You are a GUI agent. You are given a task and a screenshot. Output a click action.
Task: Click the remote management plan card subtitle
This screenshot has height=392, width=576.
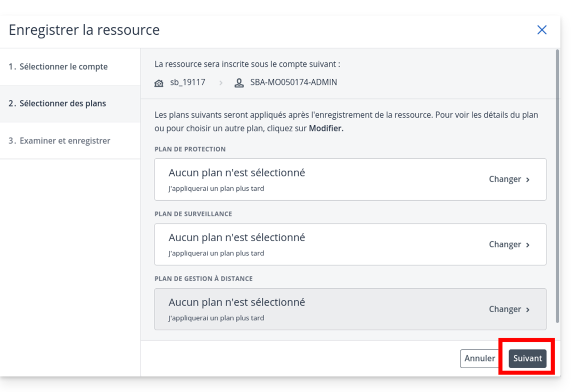click(x=216, y=318)
